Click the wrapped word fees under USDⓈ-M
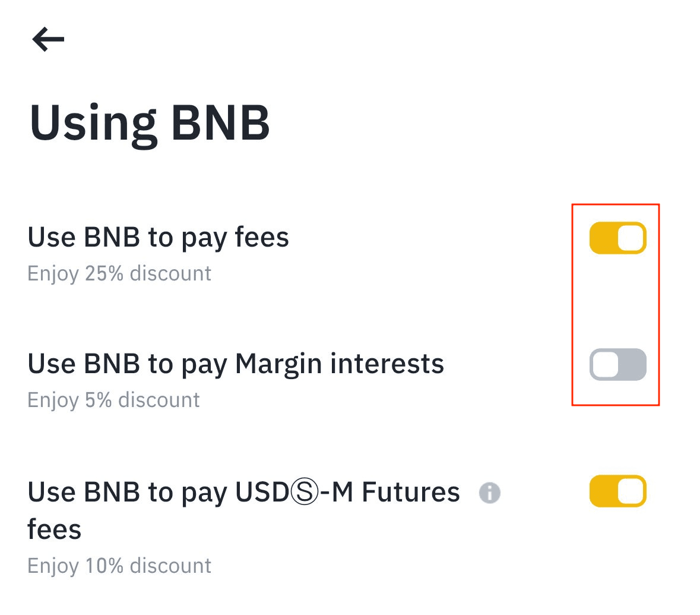 pos(54,529)
